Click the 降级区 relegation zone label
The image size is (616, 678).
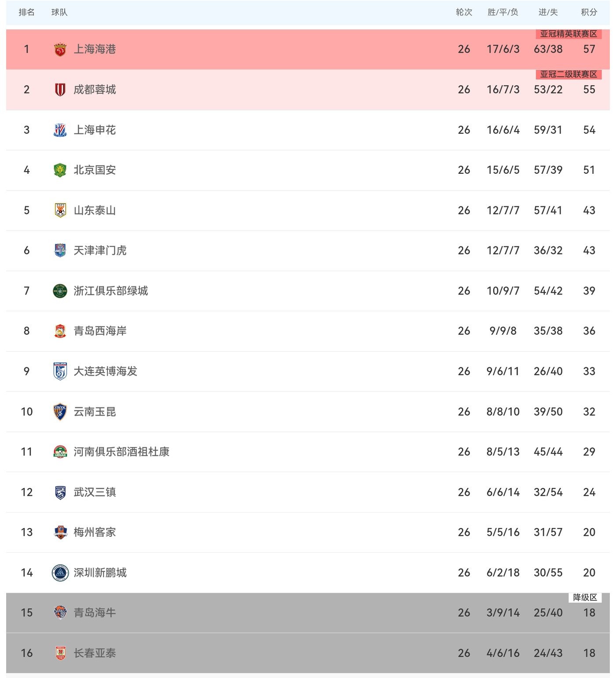pyautogui.click(x=585, y=597)
